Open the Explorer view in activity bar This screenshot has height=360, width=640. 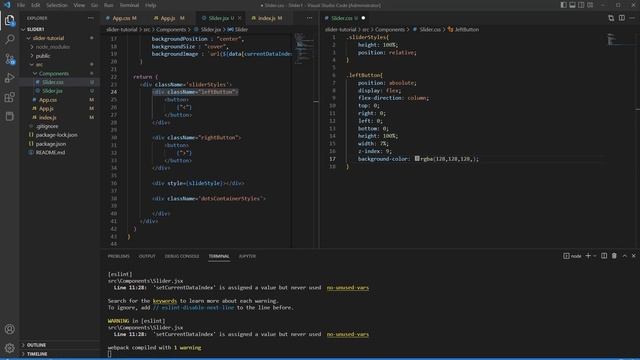(x=9, y=20)
